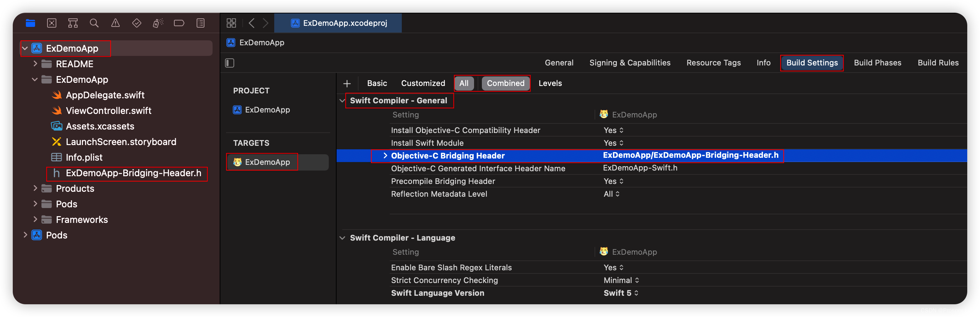Screen dimensions: 980x317
Task: Select the Build Settings tab
Action: point(812,63)
